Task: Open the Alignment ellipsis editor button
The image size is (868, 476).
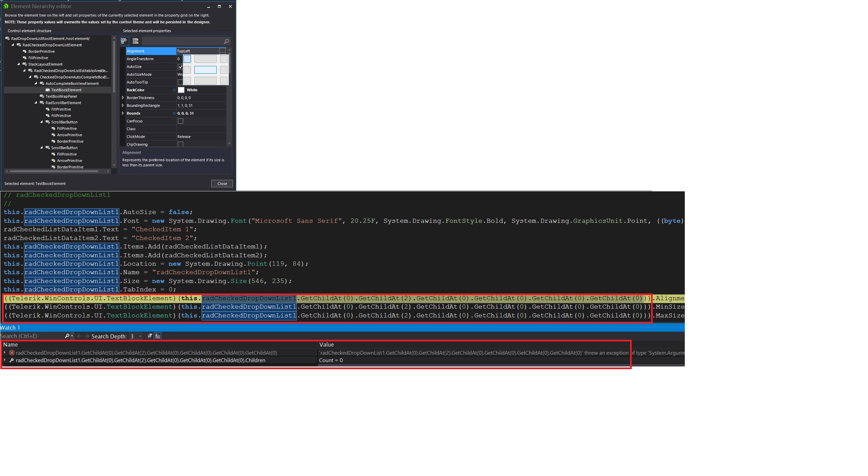Action: tap(222, 51)
